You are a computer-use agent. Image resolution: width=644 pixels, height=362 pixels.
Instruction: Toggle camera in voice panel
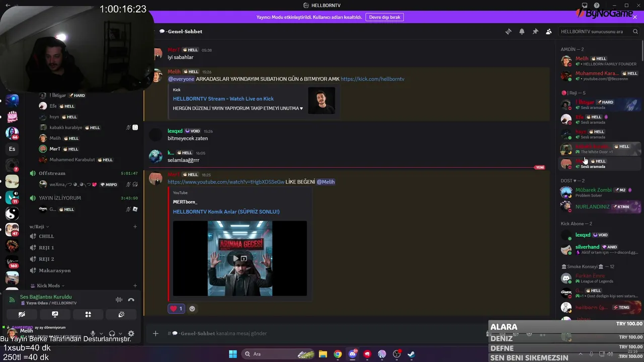click(x=22, y=314)
